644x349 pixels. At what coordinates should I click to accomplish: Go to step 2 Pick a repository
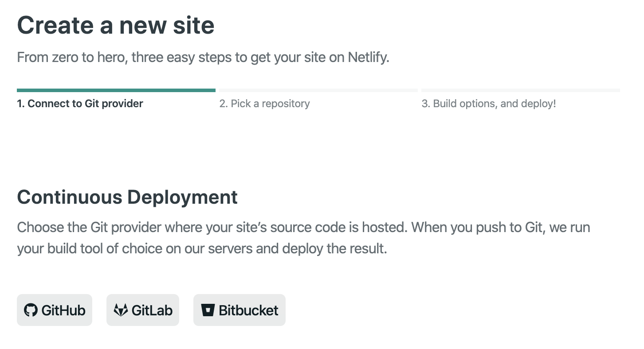(265, 104)
